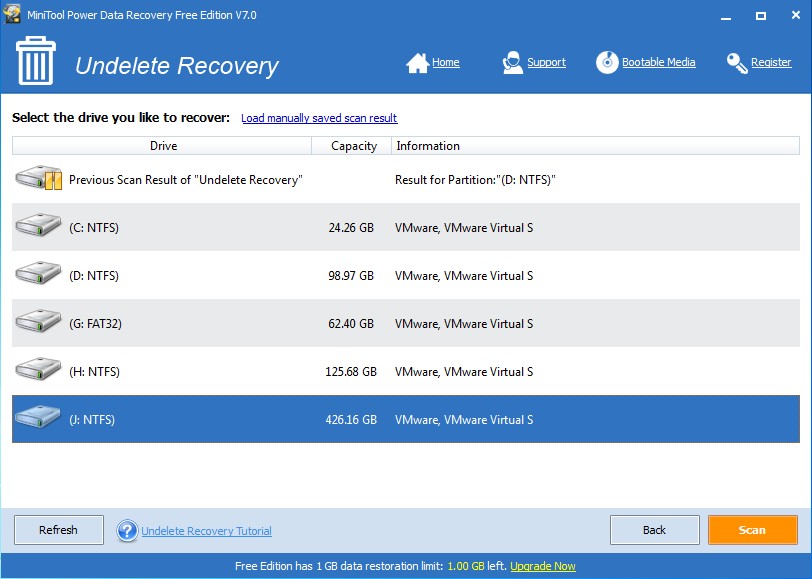Maximize the MiniTool window
This screenshot has width=812, height=579.
(x=761, y=16)
